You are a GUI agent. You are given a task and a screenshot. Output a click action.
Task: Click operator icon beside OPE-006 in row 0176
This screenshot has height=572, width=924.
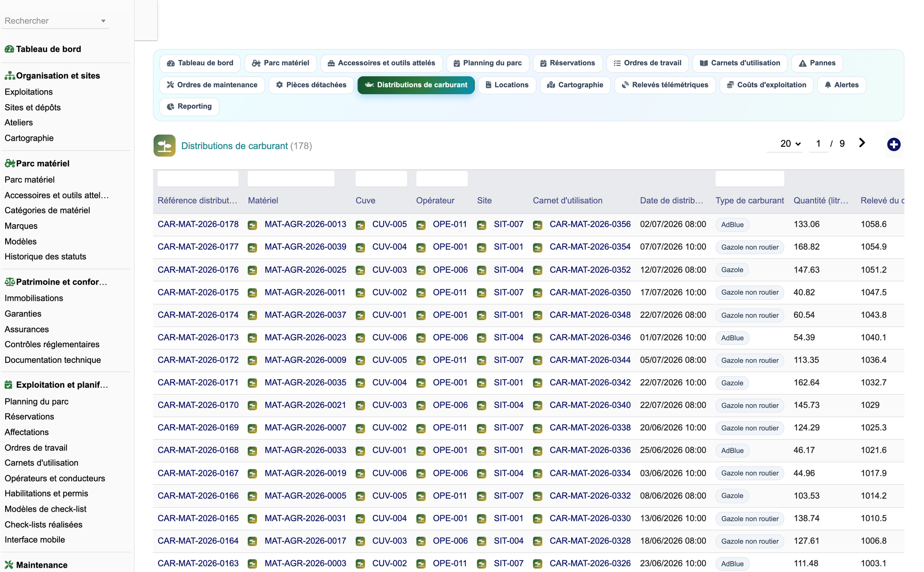pyautogui.click(x=421, y=270)
